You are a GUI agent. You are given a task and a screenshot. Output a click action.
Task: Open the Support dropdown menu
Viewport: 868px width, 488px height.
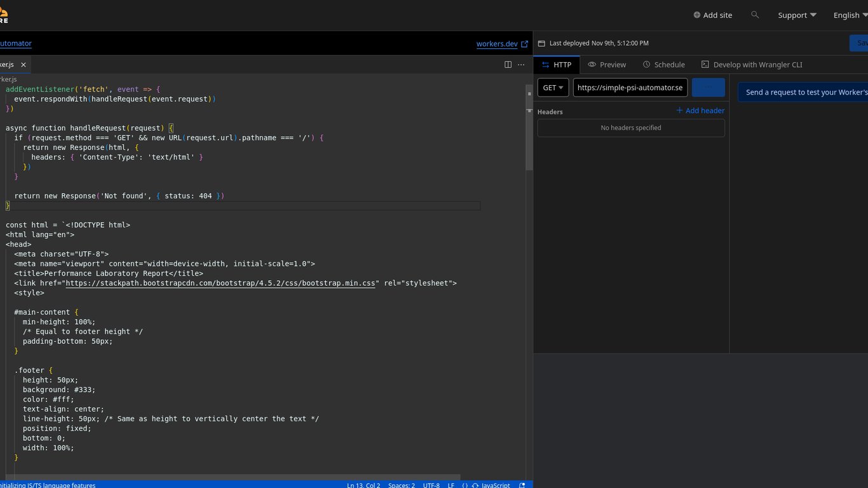797,15
